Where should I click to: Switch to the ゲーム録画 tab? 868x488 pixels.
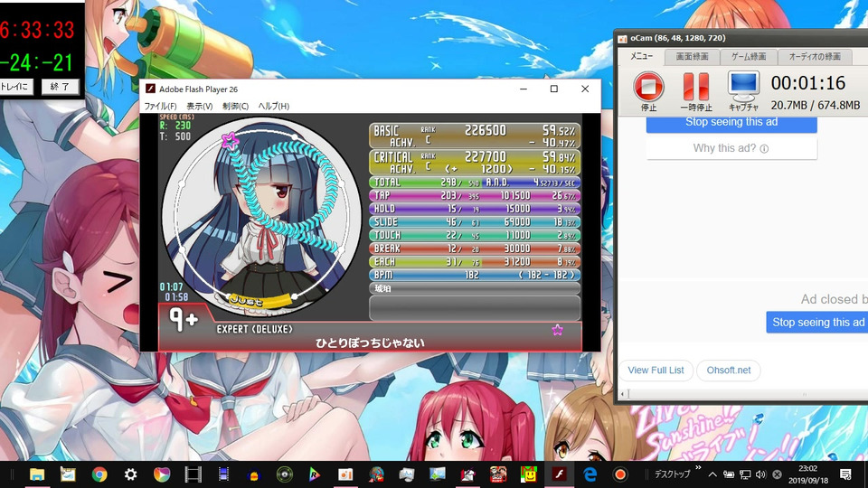pos(749,56)
